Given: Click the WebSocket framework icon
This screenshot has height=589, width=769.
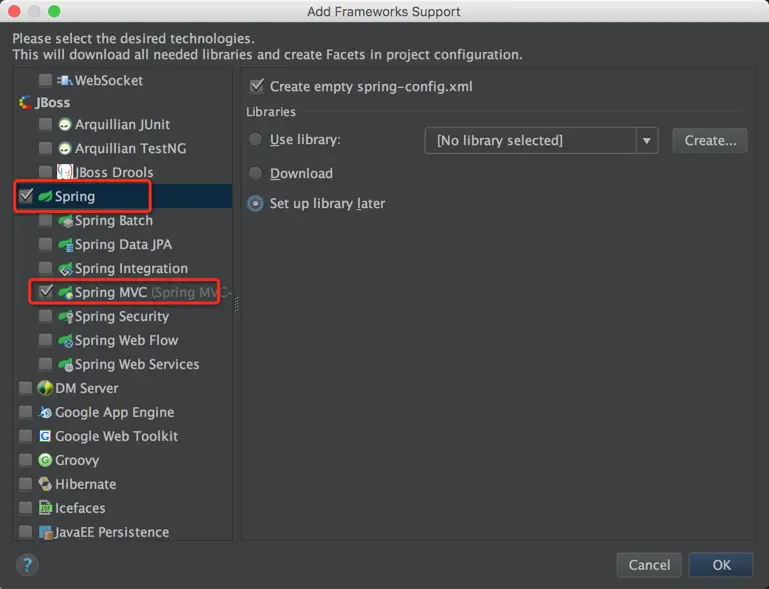Looking at the screenshot, I should pyautogui.click(x=65, y=80).
